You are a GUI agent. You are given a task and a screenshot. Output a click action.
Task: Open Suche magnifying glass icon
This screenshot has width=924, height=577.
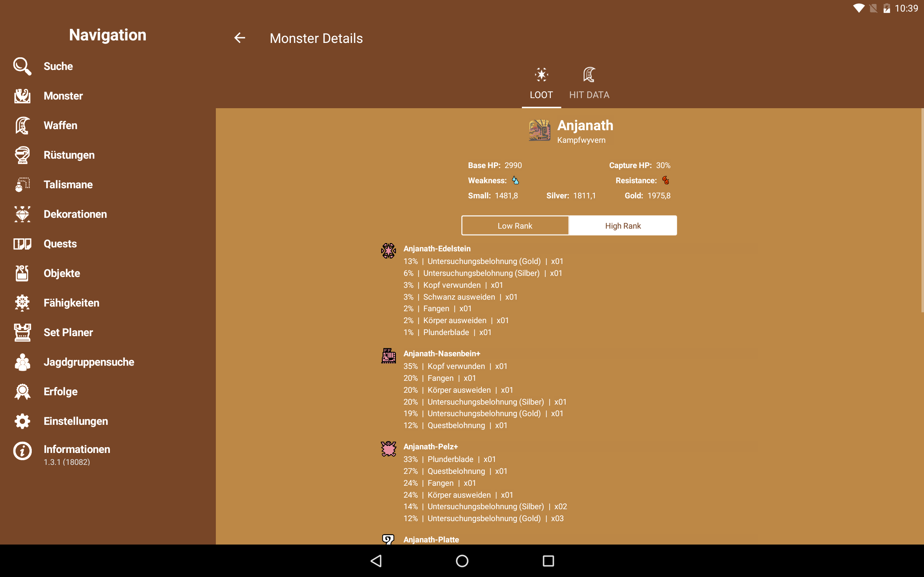pyautogui.click(x=22, y=66)
